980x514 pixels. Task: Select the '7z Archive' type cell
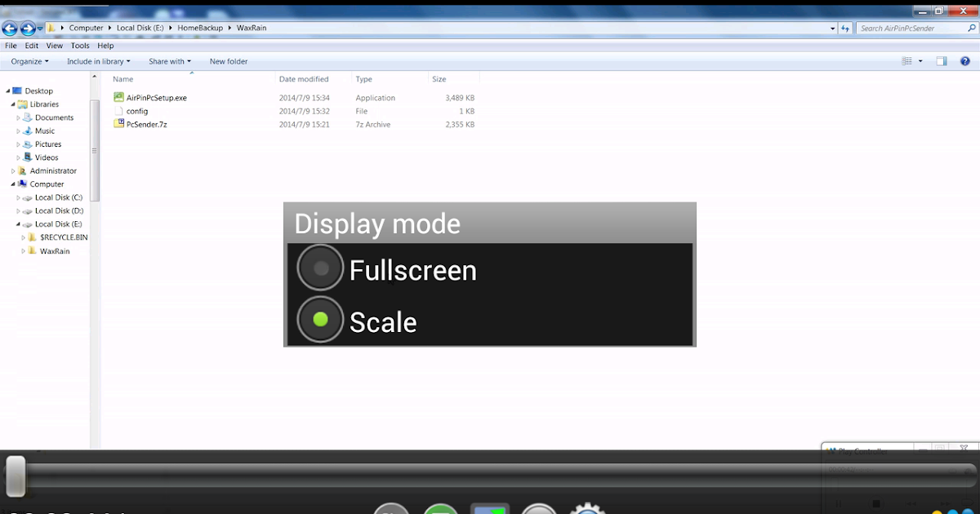pos(373,125)
